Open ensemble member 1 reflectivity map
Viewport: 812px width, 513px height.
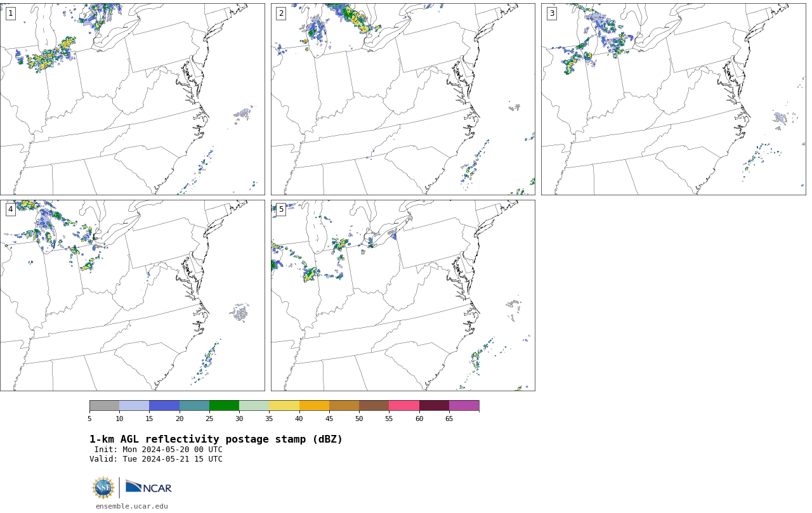pos(132,99)
